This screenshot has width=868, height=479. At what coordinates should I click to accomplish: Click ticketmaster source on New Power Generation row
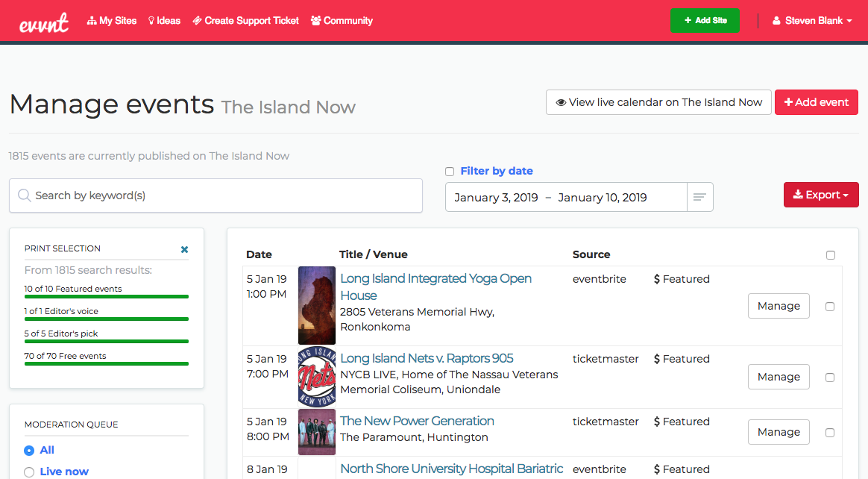tap(606, 422)
